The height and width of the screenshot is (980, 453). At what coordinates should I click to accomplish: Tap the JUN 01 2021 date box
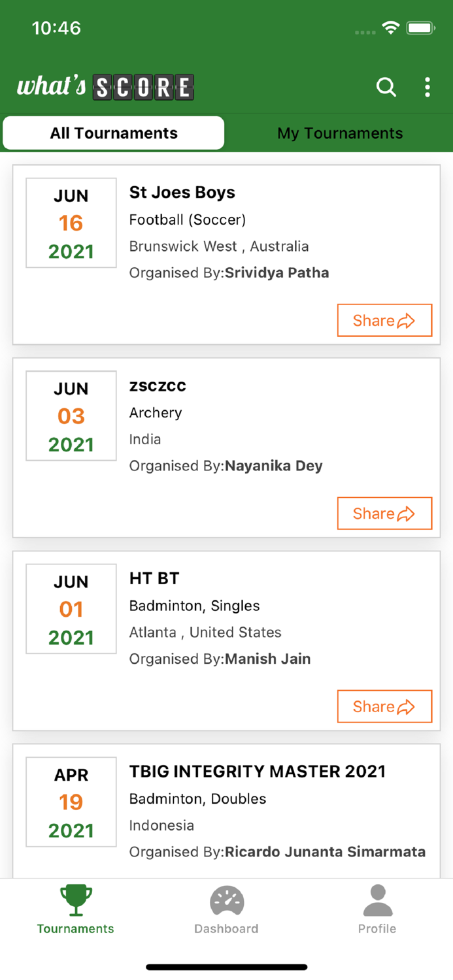tap(71, 609)
